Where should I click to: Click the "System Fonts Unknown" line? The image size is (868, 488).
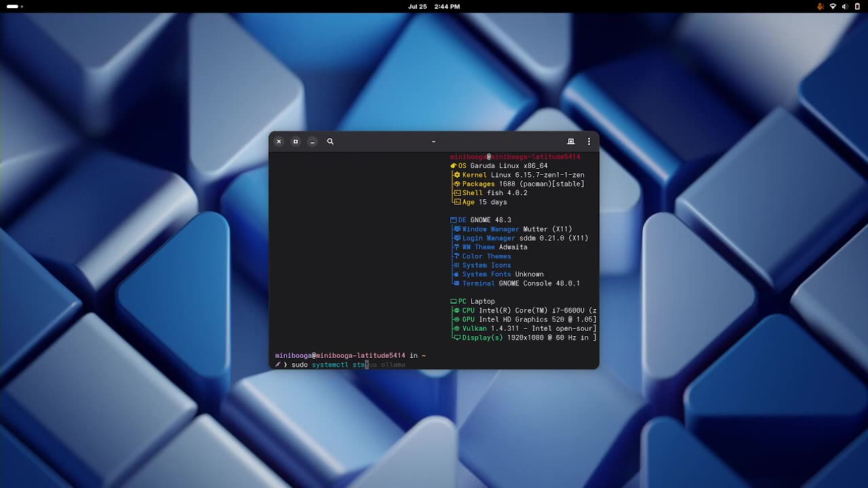tap(499, 274)
